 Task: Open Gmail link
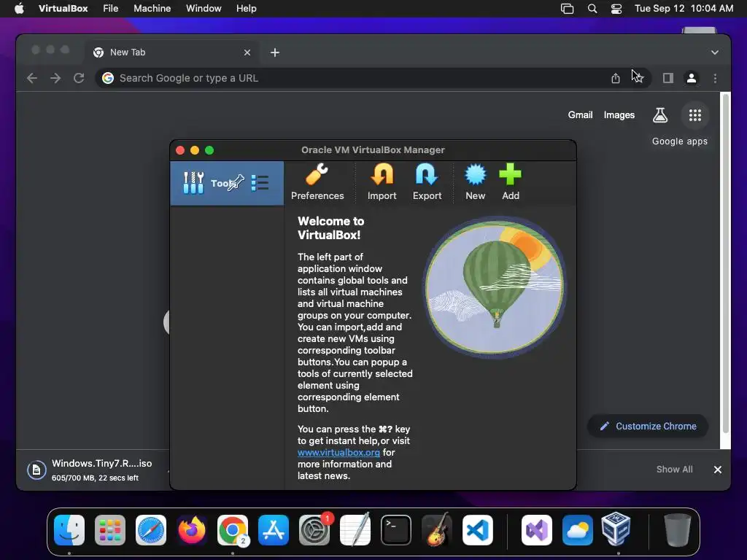(x=580, y=114)
